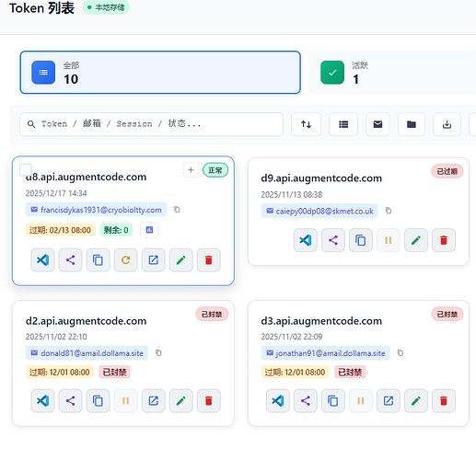The height and width of the screenshot is (460, 476).
Task: Open d2 token in VS Code
Action: (42, 400)
